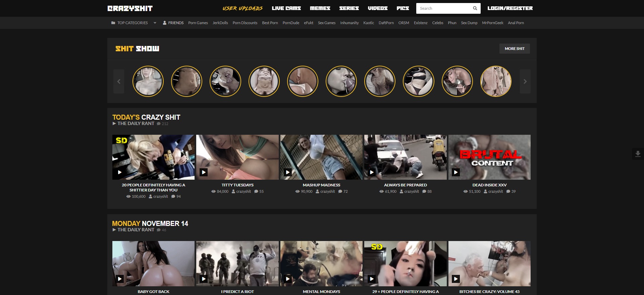644x295 pixels.
Task: Click the folder icon beside Top Categories
Action: pyautogui.click(x=113, y=23)
